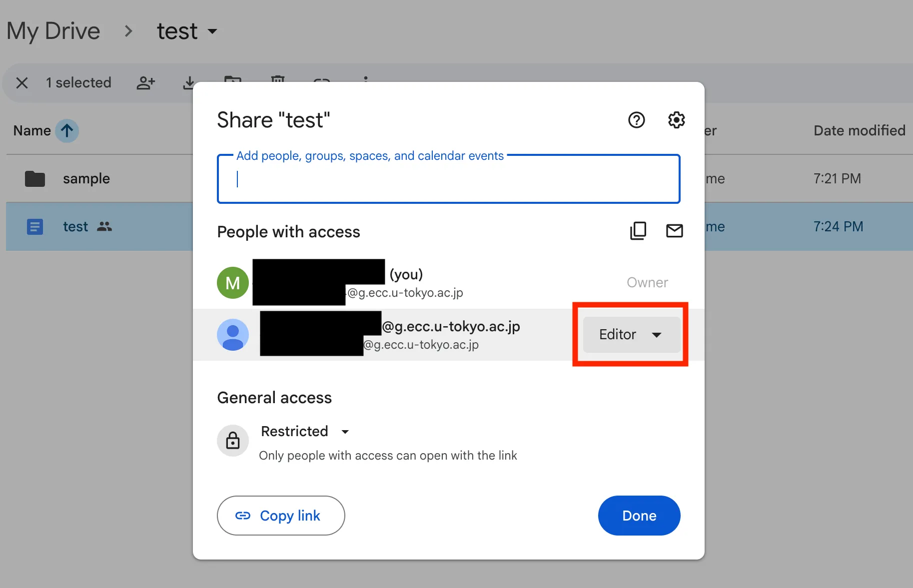This screenshot has width=913, height=588.
Task: Click the download icon in toolbar
Action: [189, 83]
